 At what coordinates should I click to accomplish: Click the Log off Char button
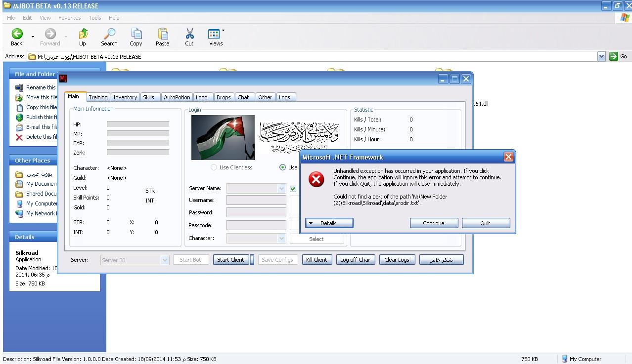coord(355,260)
